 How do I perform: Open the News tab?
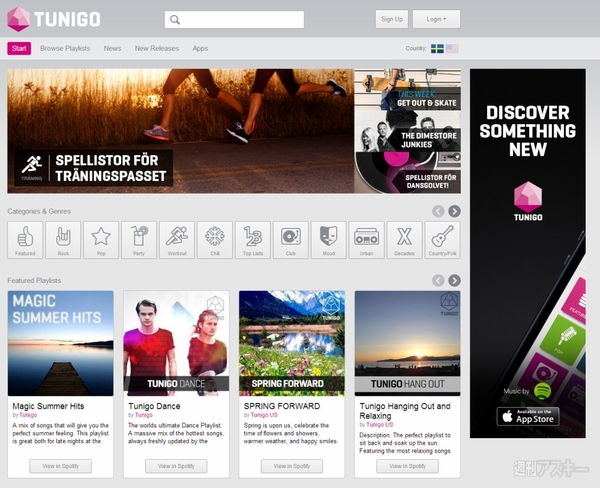pos(112,49)
